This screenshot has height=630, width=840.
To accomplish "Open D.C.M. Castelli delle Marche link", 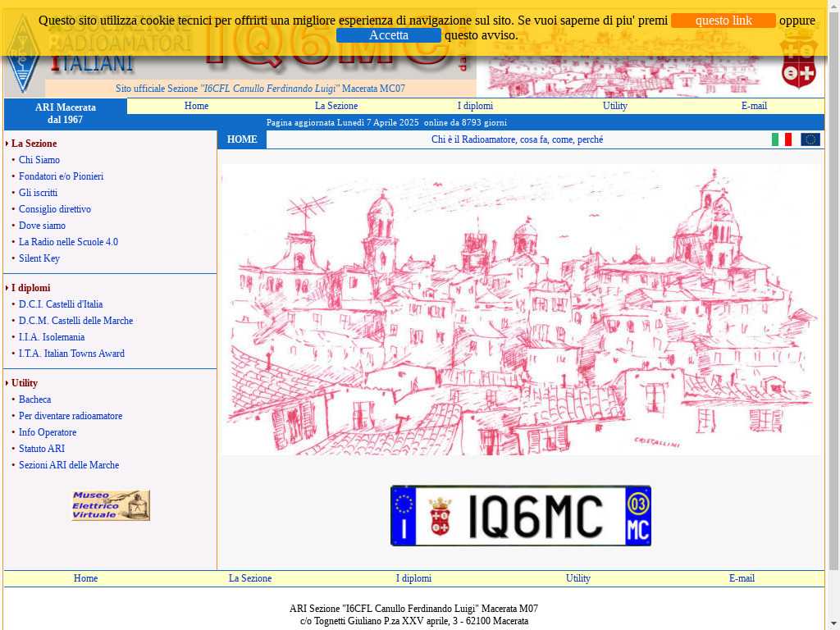I will (x=75, y=321).
